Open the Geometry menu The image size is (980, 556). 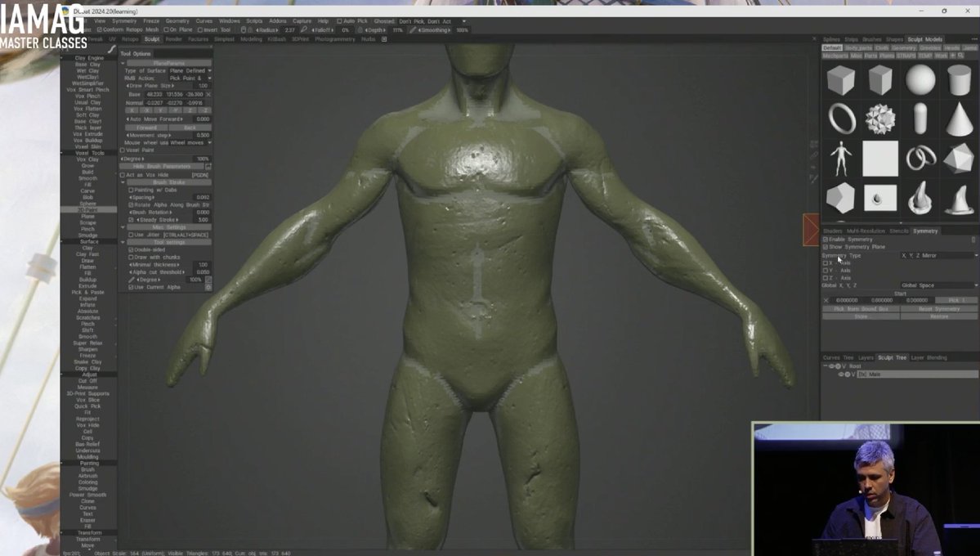coord(177,21)
